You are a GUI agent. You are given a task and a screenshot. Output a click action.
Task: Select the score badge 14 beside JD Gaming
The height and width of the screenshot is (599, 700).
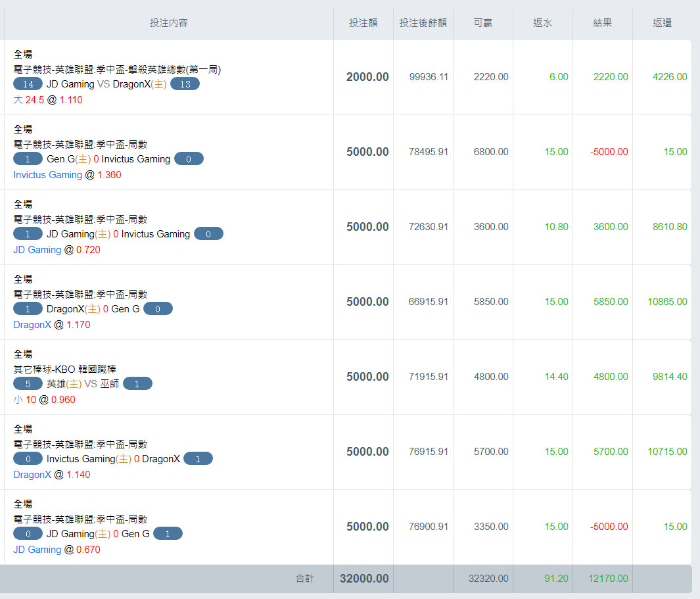[28, 84]
